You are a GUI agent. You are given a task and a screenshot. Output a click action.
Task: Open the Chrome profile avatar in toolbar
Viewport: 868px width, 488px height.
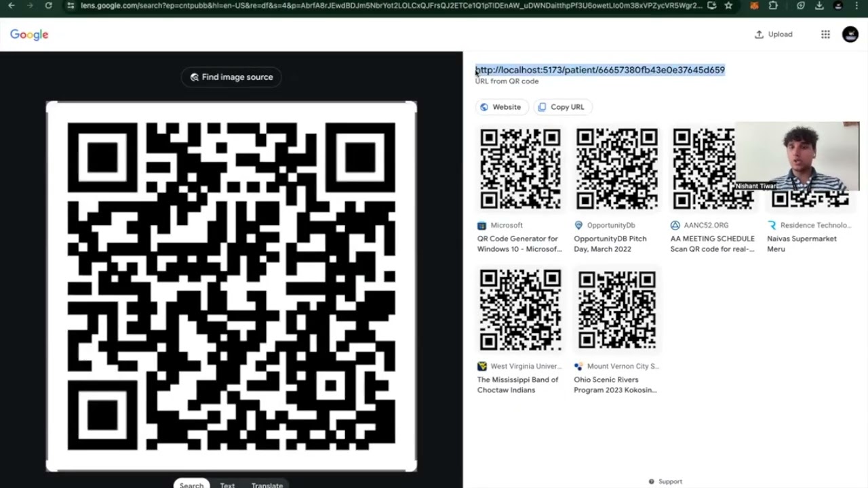click(838, 5)
